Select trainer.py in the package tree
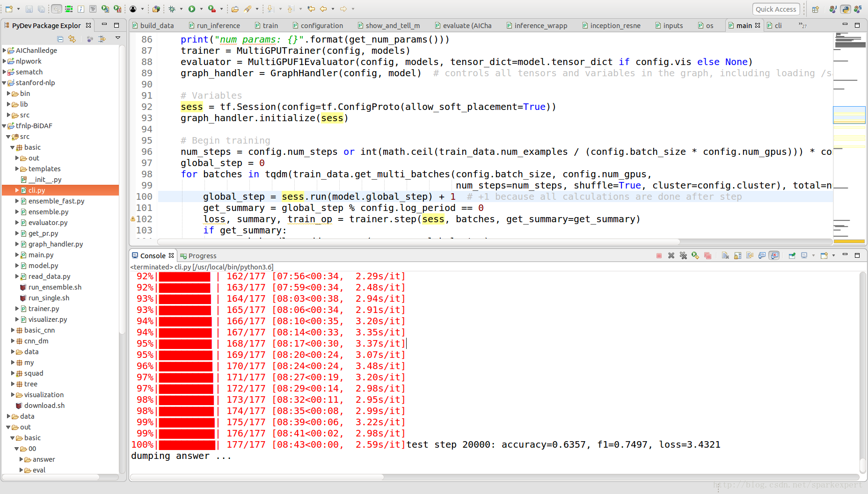The width and height of the screenshot is (868, 494). 44,309
